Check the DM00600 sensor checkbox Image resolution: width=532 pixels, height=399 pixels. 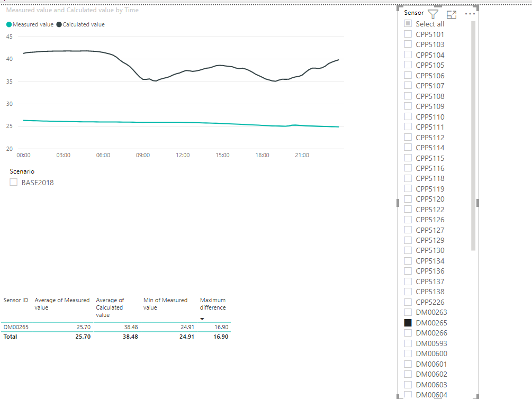[408, 353]
